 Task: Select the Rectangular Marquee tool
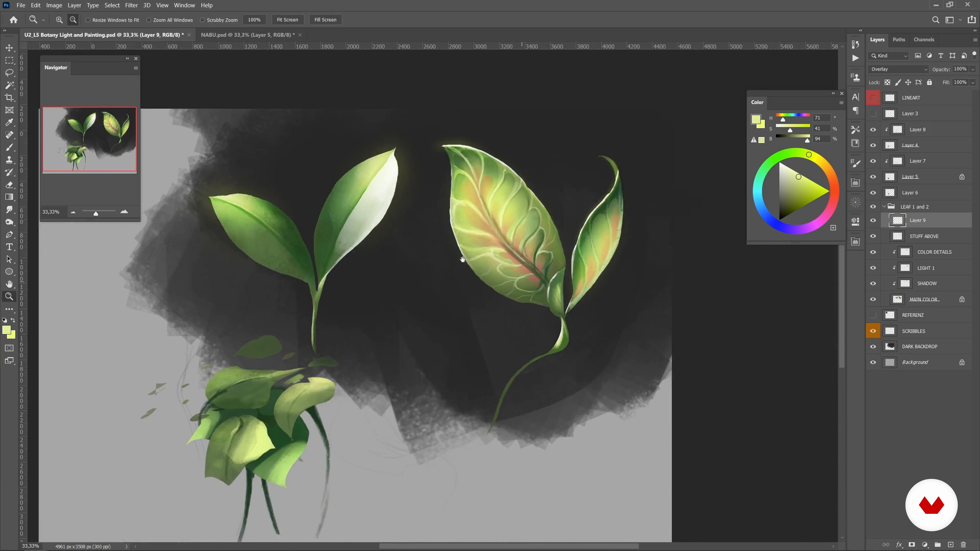[9, 60]
